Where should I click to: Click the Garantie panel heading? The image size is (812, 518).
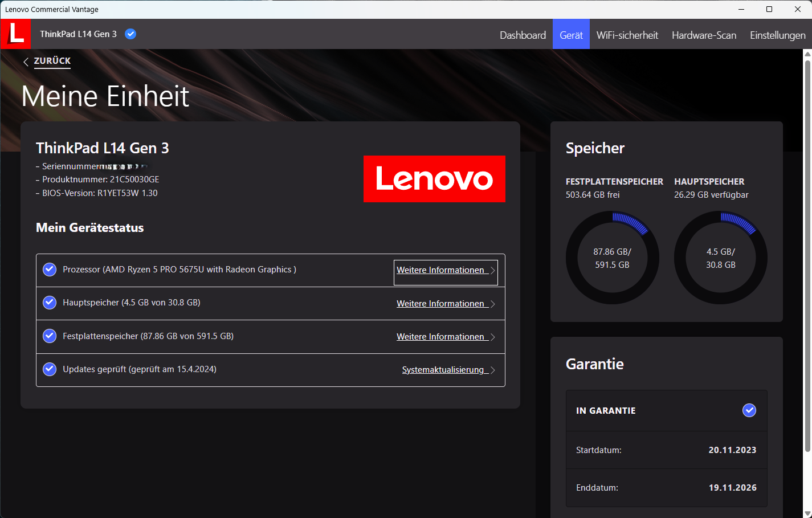[x=594, y=364]
